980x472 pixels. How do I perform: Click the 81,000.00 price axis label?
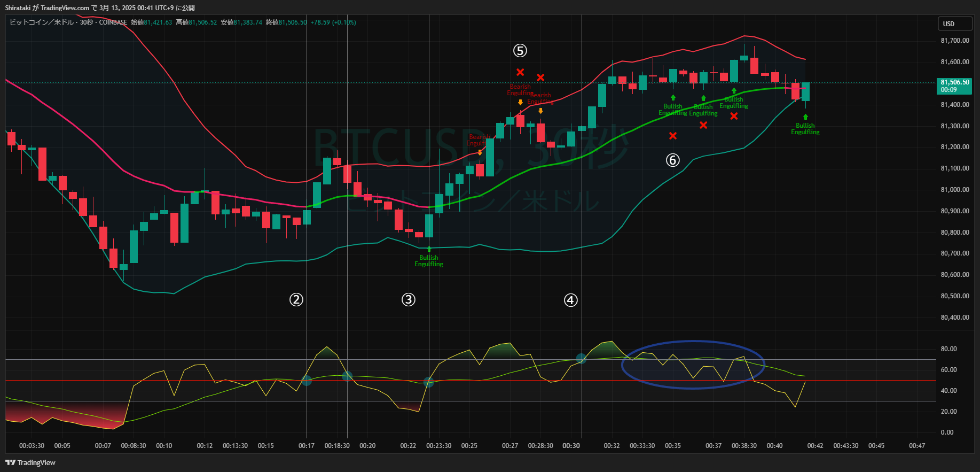tap(955, 190)
